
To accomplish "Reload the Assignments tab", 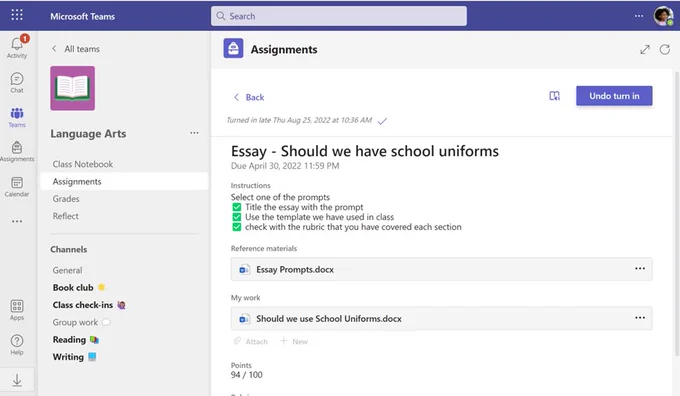I will click(665, 49).
